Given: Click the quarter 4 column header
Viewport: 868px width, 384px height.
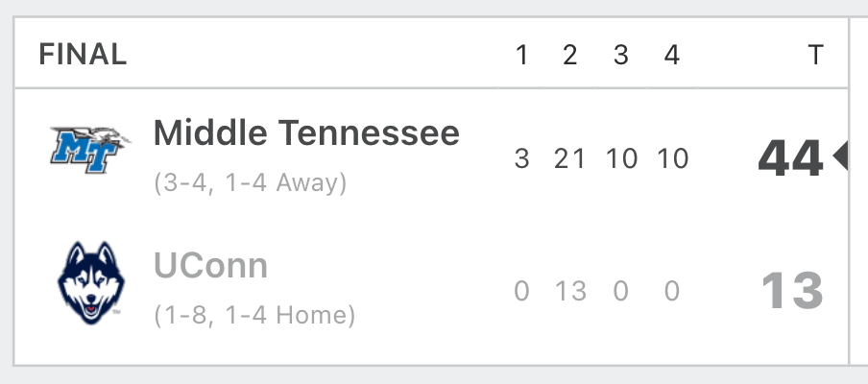Looking at the screenshot, I should click(672, 55).
